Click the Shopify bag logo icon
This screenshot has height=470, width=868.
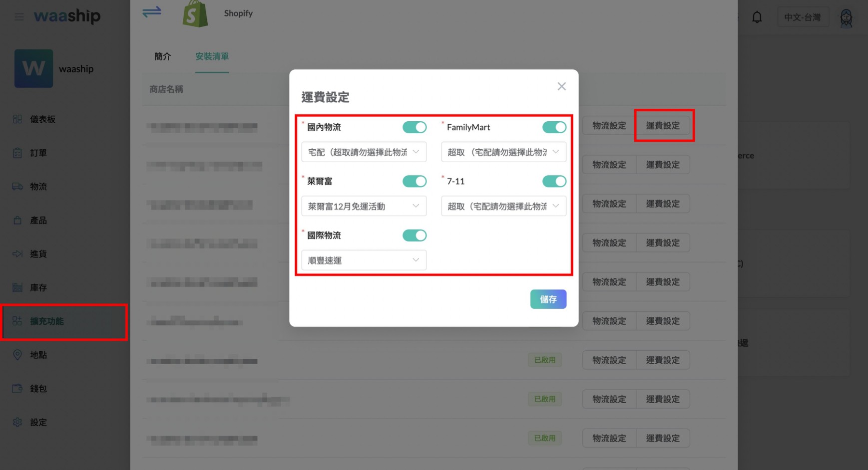(x=195, y=14)
